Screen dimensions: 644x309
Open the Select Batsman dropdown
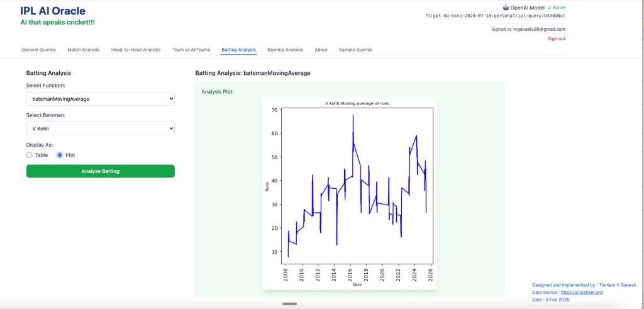100,128
